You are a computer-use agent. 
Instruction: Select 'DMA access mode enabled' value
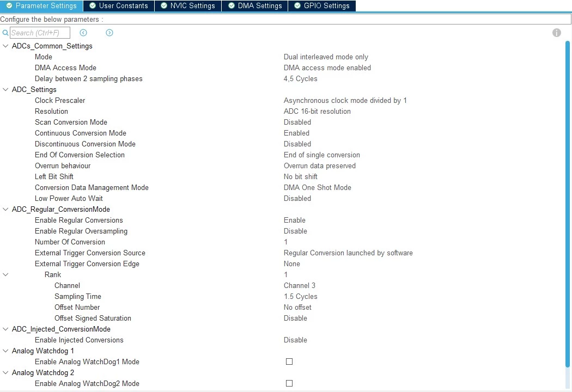pos(327,68)
